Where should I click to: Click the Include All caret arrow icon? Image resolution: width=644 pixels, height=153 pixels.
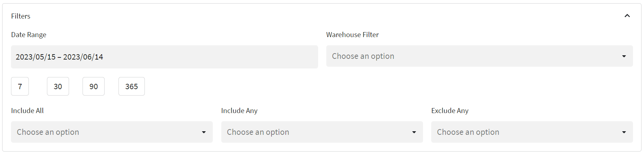click(204, 132)
